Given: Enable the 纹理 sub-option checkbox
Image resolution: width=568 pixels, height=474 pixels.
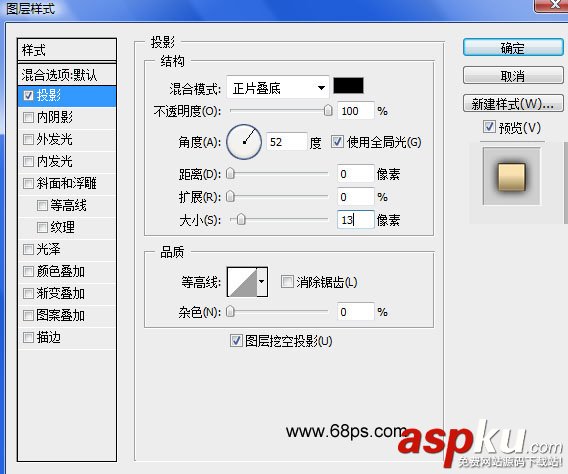Looking at the screenshot, I should (x=42, y=227).
